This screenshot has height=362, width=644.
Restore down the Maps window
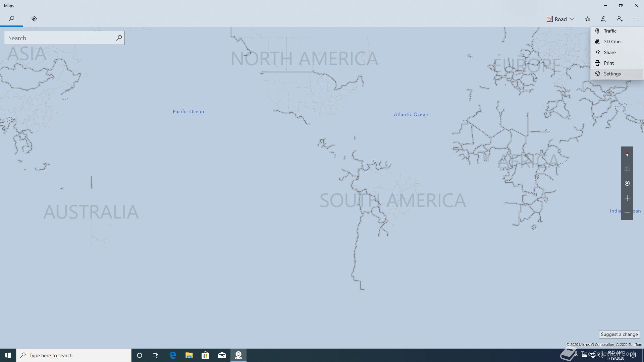[x=621, y=5]
